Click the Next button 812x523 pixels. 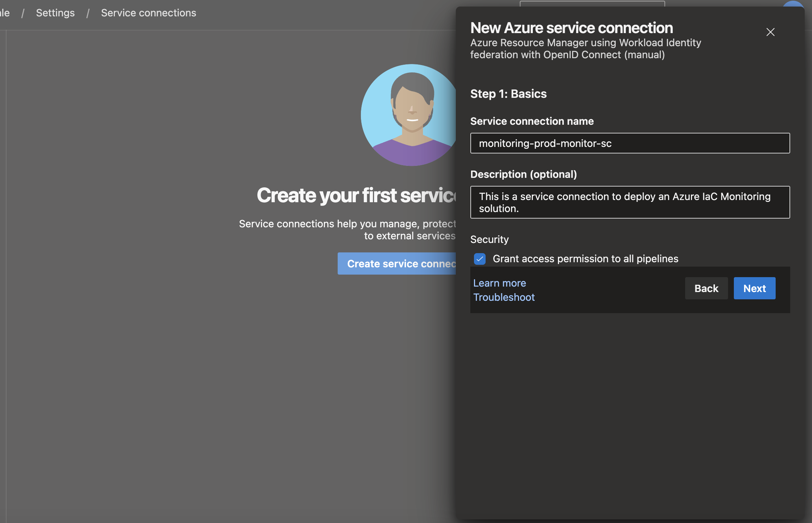point(755,288)
